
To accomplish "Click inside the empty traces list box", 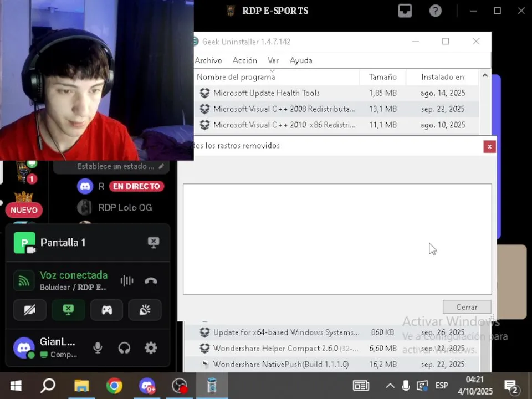I will tap(337, 239).
